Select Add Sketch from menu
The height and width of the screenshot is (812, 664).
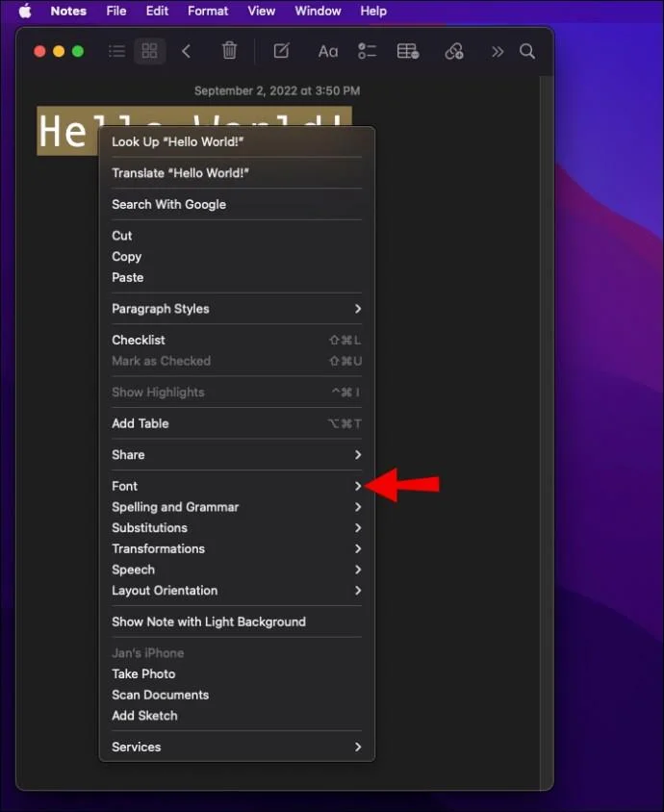(237, 716)
